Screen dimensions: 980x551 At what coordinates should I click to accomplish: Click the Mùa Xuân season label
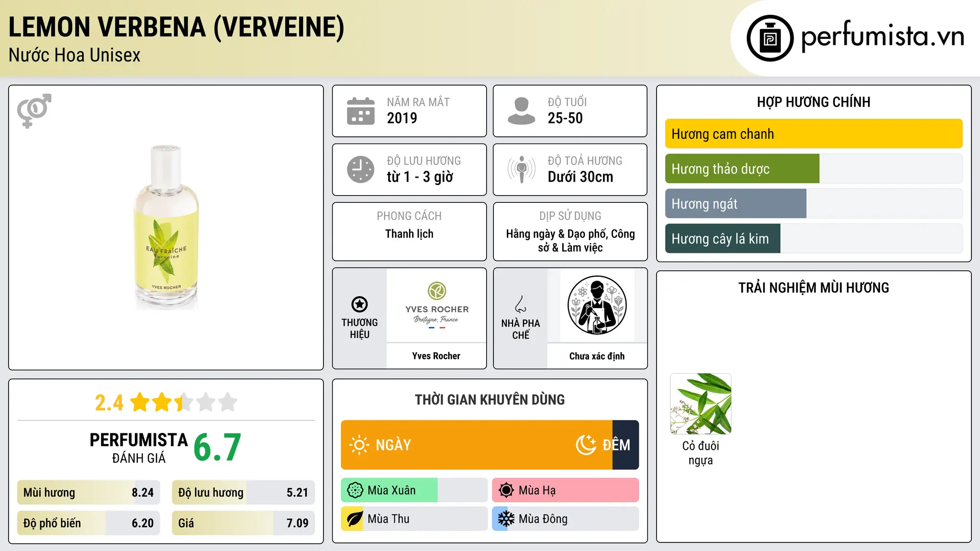[x=391, y=490]
